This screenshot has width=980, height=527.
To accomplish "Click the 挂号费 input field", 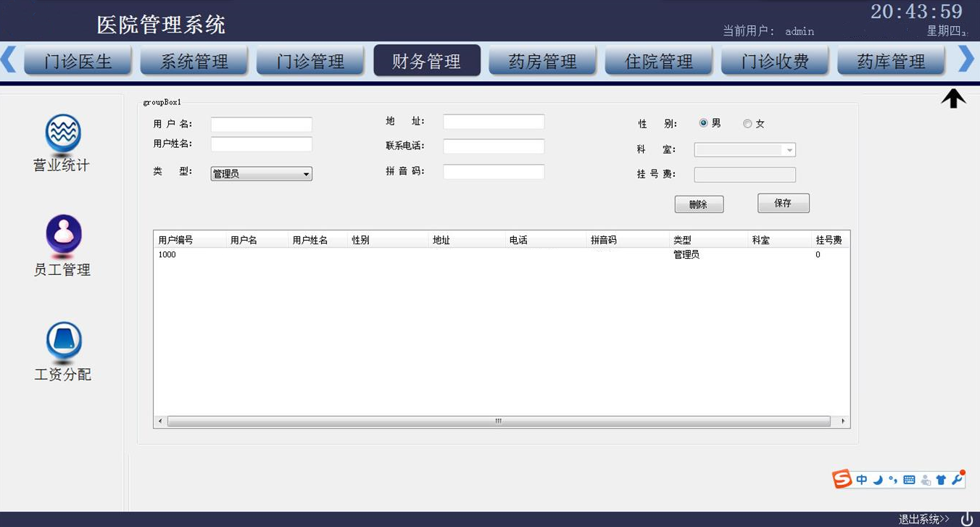I will point(745,175).
